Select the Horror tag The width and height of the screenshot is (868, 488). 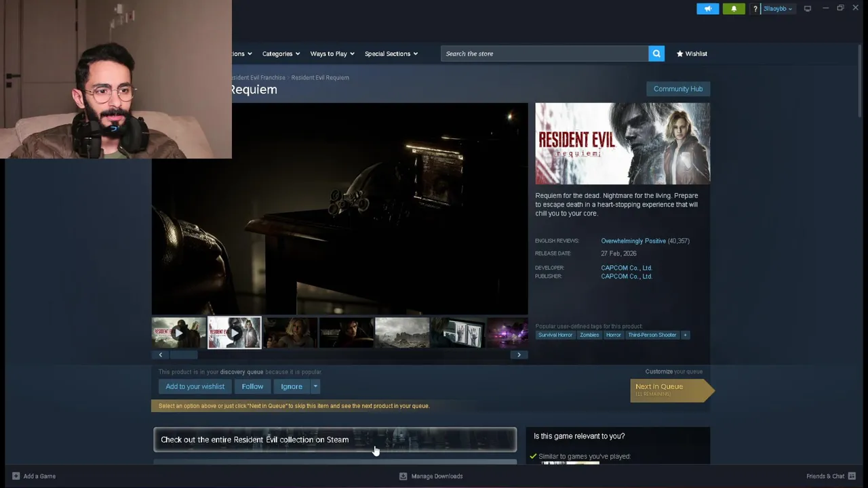614,335
